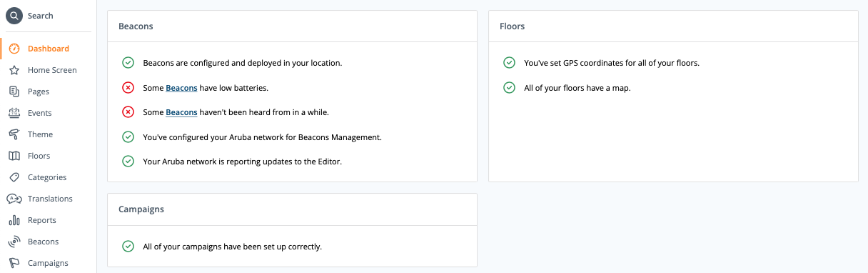Image resolution: width=868 pixels, height=273 pixels.
Task: Open the Dashboard menu item
Action: pyautogui.click(x=49, y=49)
